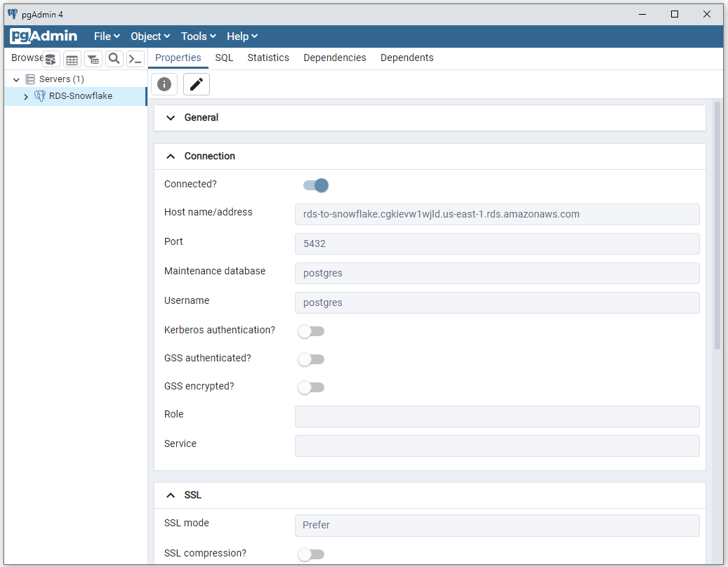Switch to the Dependencies tab
The width and height of the screenshot is (728, 567).
(335, 58)
